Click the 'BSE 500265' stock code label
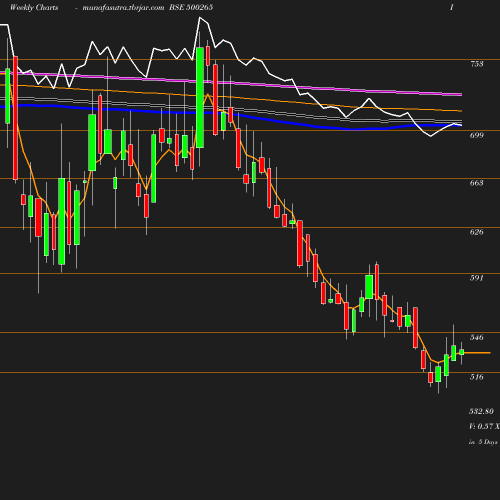500x500 pixels. pyautogui.click(x=191, y=7)
